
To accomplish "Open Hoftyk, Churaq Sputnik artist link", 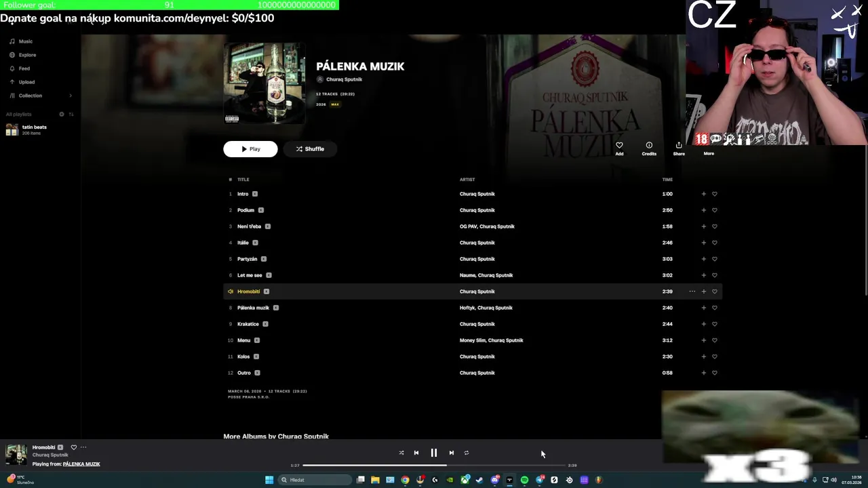I will (486, 308).
